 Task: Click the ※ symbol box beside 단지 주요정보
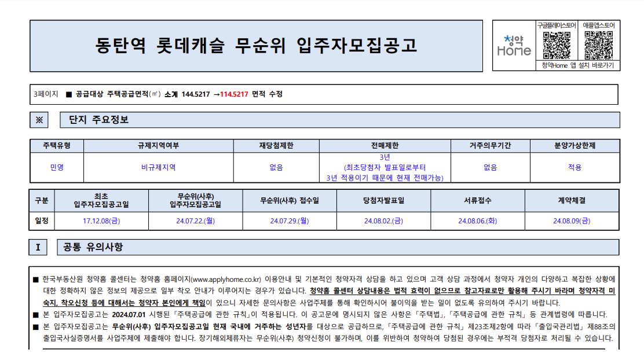point(39,120)
